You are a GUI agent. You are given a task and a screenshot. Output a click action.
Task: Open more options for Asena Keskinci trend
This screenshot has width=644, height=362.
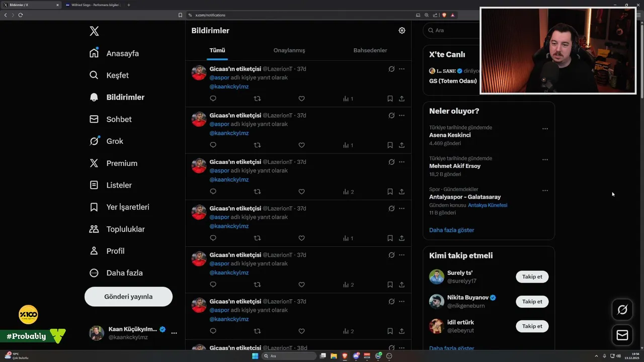point(545,129)
